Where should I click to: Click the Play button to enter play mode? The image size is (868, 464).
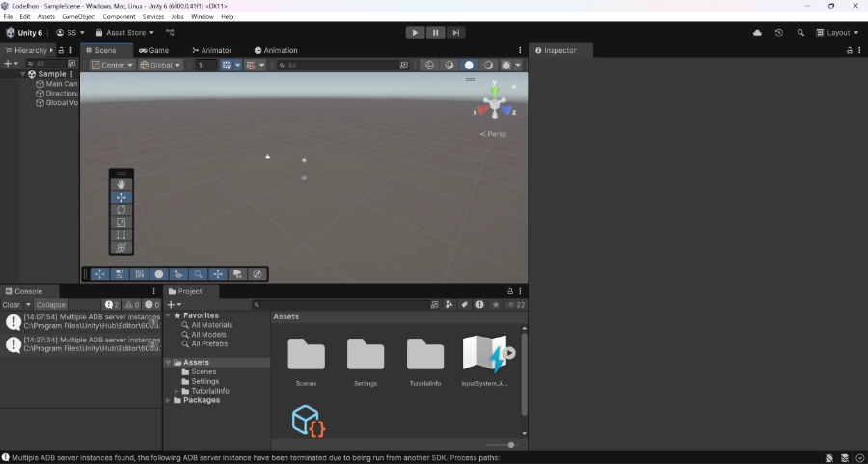(415, 32)
